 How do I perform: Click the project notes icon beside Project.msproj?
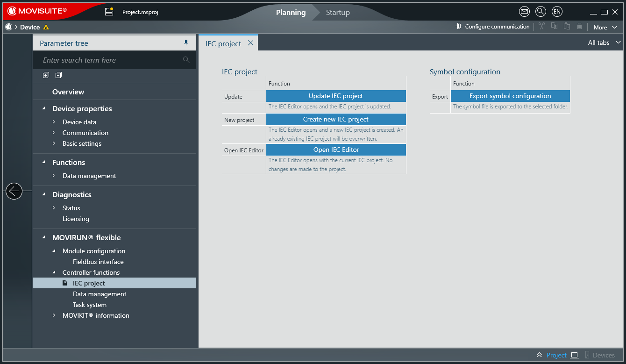(x=109, y=12)
